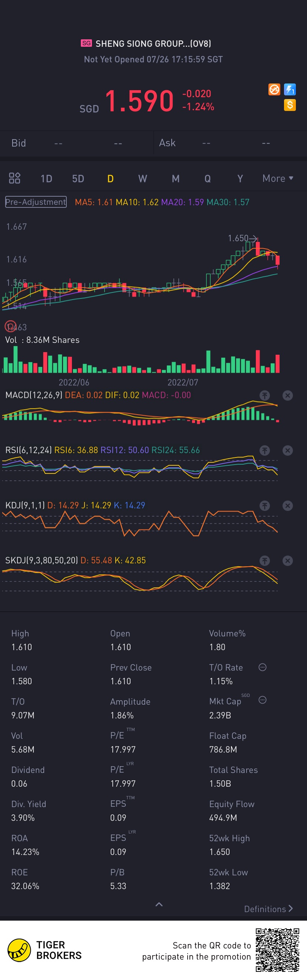Tap the yellow dollar sign badge icon
307x980 pixels.
tap(290, 105)
